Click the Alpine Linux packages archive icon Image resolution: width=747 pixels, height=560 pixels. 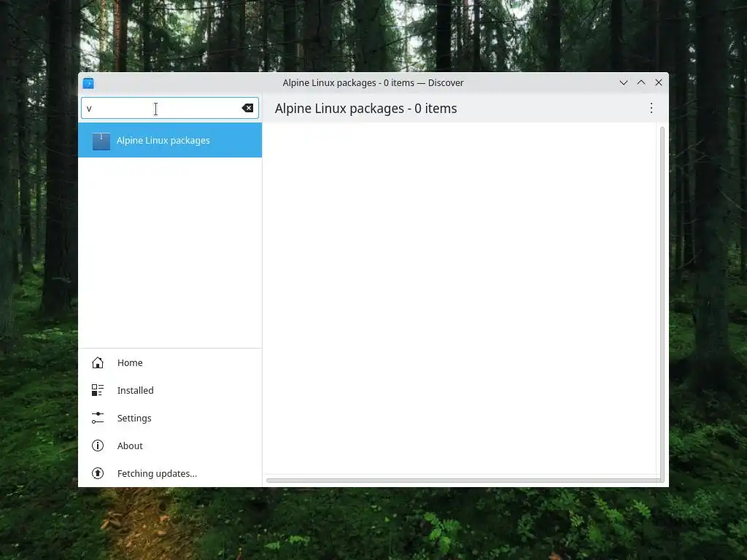[101, 141]
